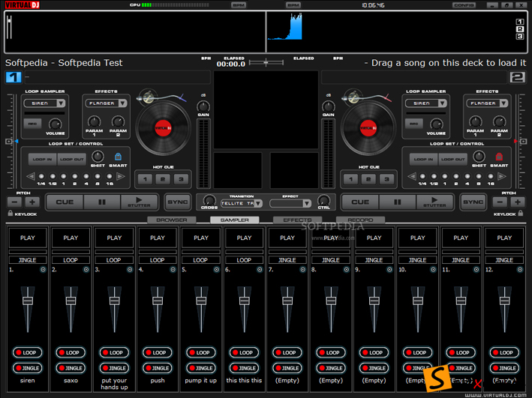Image resolution: width=532 pixels, height=398 pixels.
Task: Shift left deck loop length left arrow
Action: 31,176
